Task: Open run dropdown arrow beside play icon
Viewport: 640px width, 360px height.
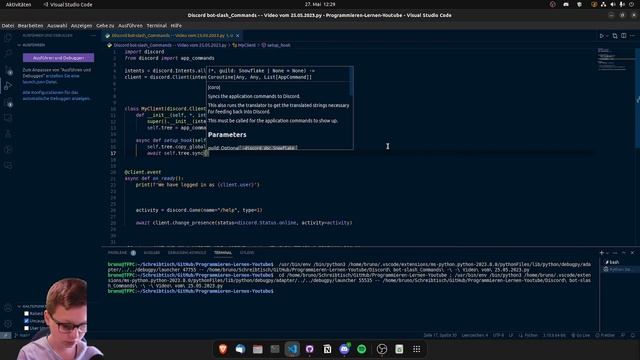Action: coord(607,36)
